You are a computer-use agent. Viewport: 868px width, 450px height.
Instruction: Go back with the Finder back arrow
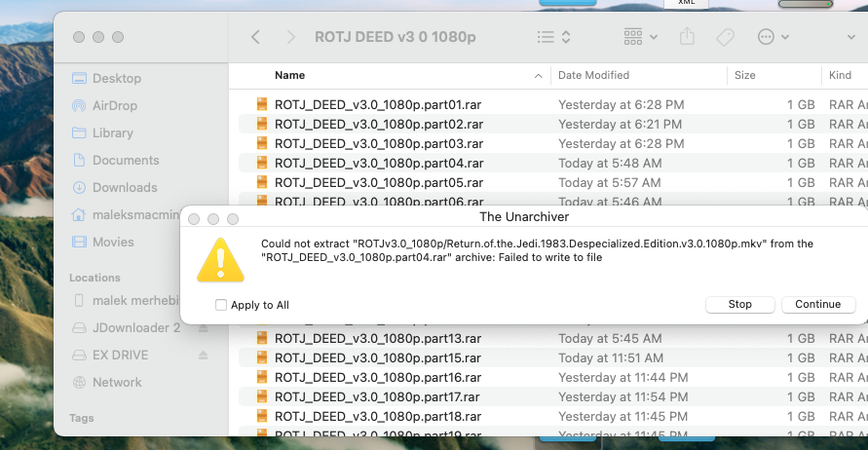[255, 37]
